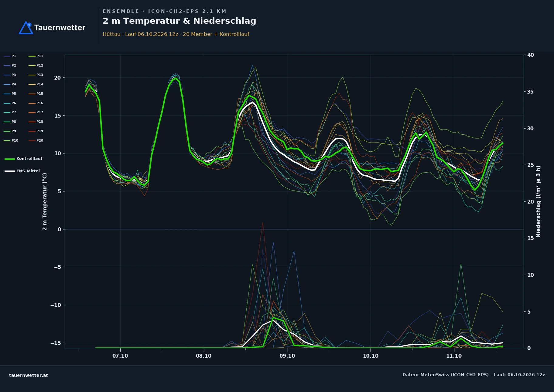Select the P14 legend entry
The width and height of the screenshot is (554, 392).
tap(36, 84)
